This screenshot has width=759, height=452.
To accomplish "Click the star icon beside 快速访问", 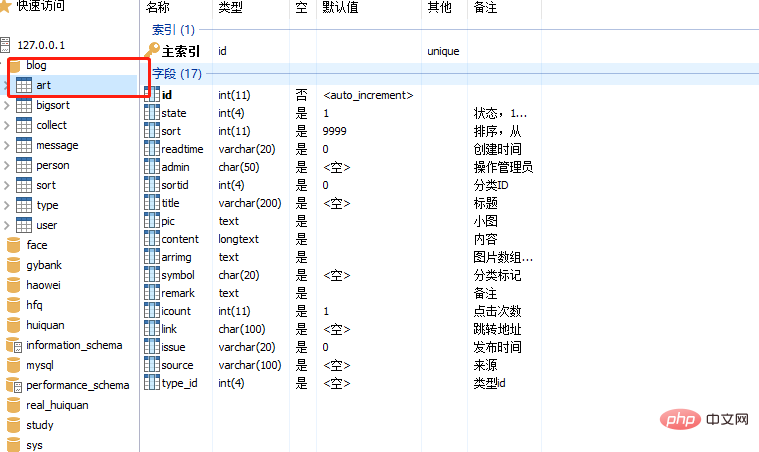I will (x=5, y=6).
